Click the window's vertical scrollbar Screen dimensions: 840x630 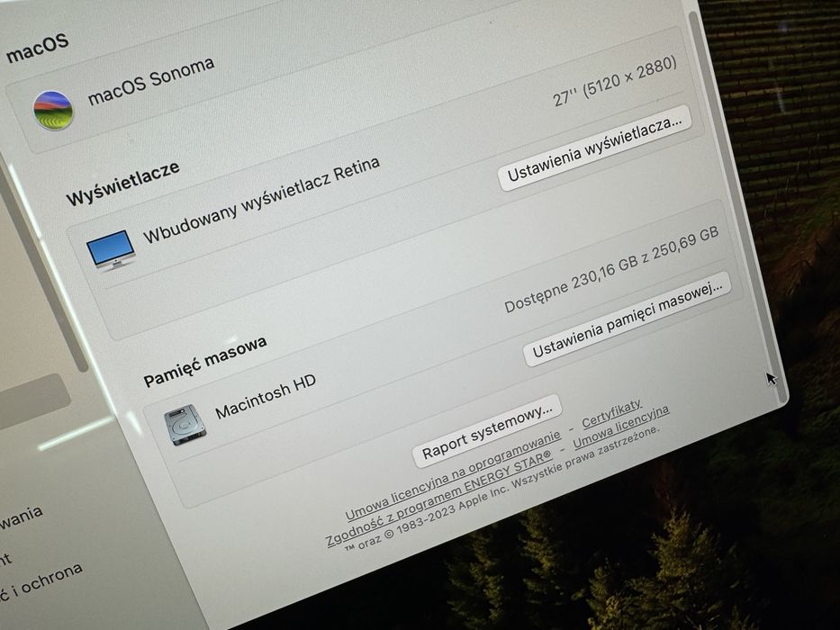coord(737,206)
